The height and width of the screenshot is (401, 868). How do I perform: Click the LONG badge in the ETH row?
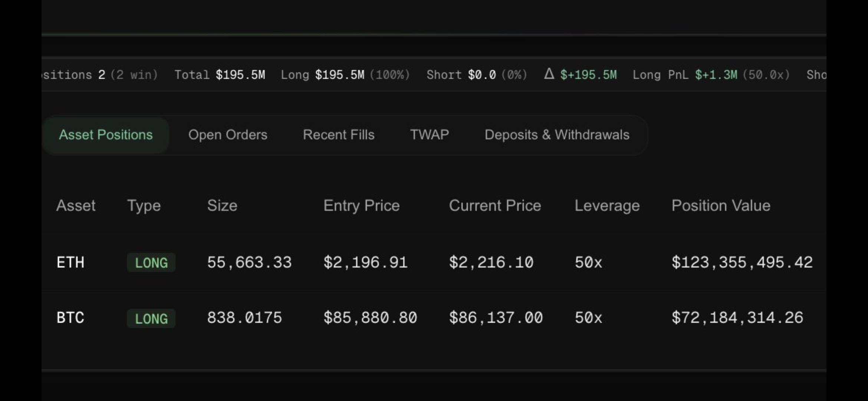coord(151,263)
